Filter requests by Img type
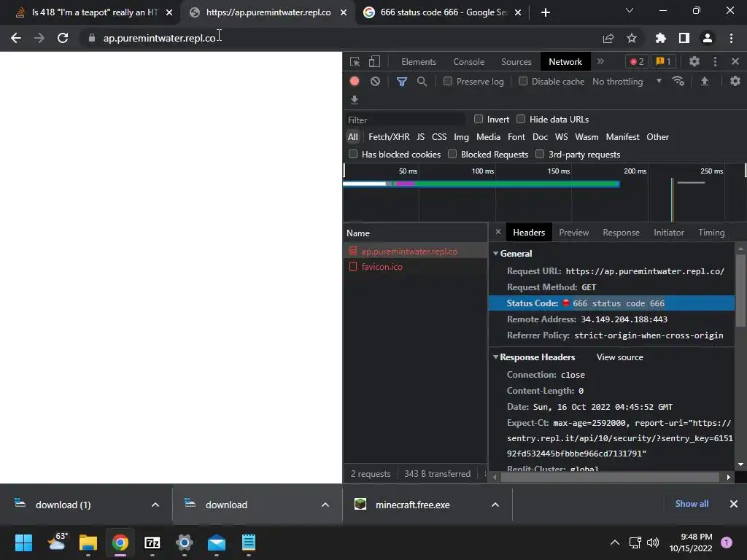Screen dimensions: 747x560 461,136
